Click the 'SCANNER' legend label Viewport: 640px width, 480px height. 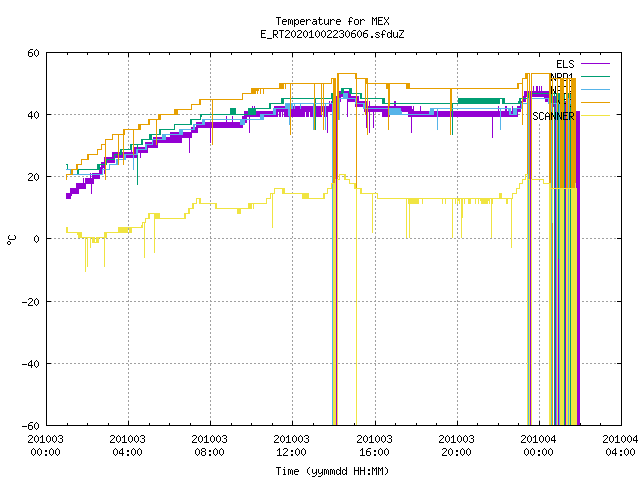(553, 116)
